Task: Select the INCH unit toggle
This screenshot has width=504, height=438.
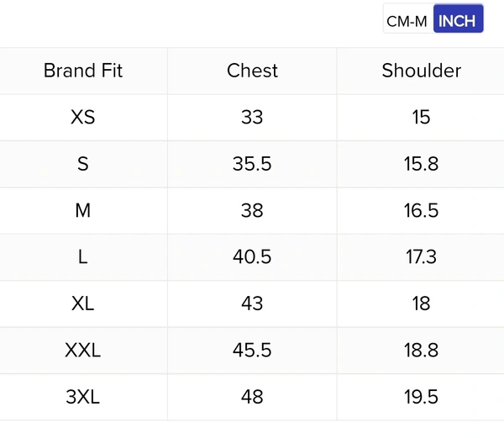Action: (458, 21)
